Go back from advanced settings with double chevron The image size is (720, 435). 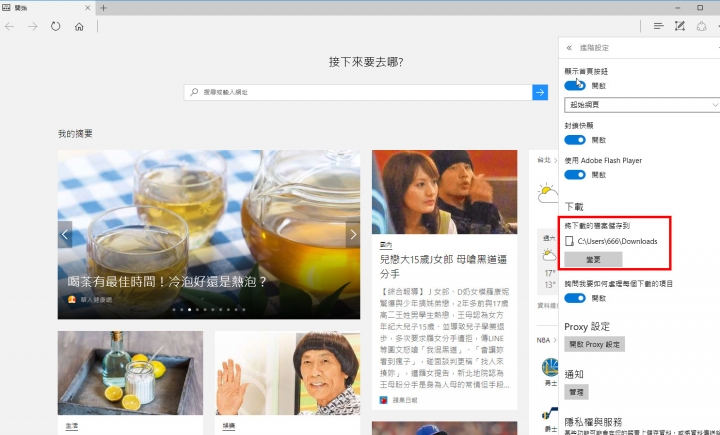coord(569,48)
